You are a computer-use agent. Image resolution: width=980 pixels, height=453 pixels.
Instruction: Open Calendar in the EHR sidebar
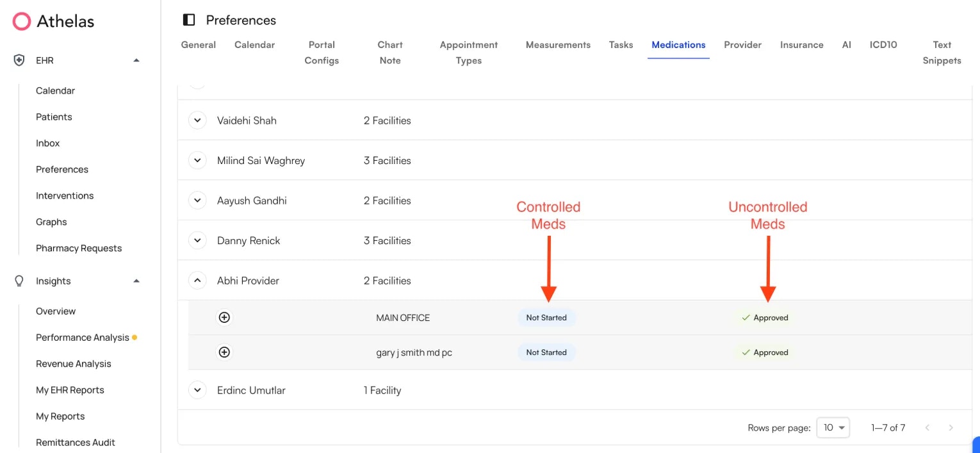pos(55,90)
